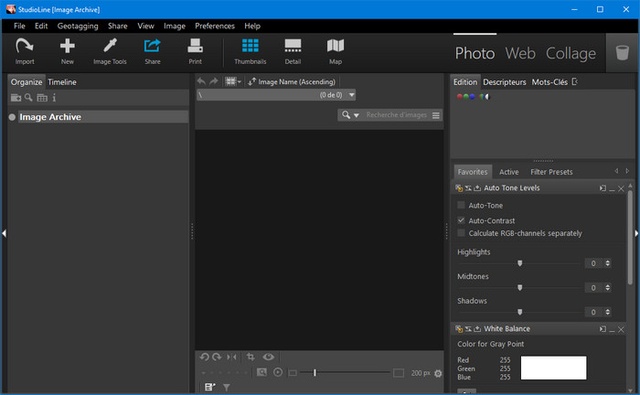
Task: Click the info icon in Organize panel
Action: coord(54,98)
